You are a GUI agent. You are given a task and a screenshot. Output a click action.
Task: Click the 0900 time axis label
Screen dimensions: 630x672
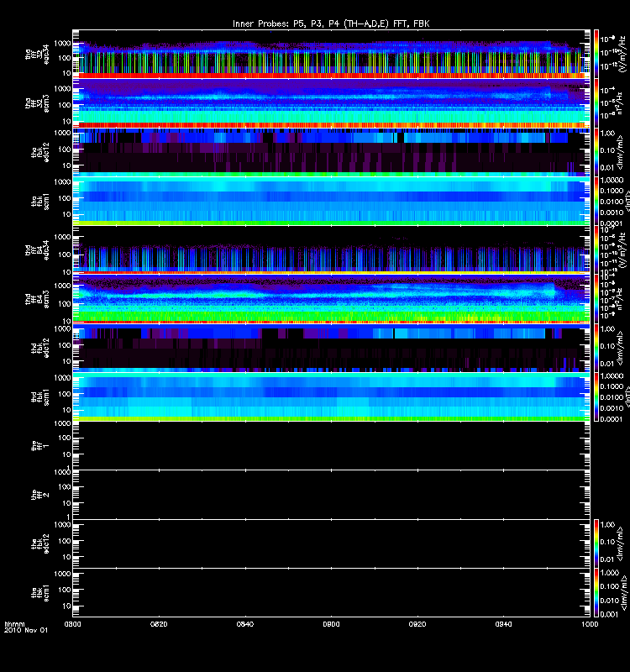331,624
